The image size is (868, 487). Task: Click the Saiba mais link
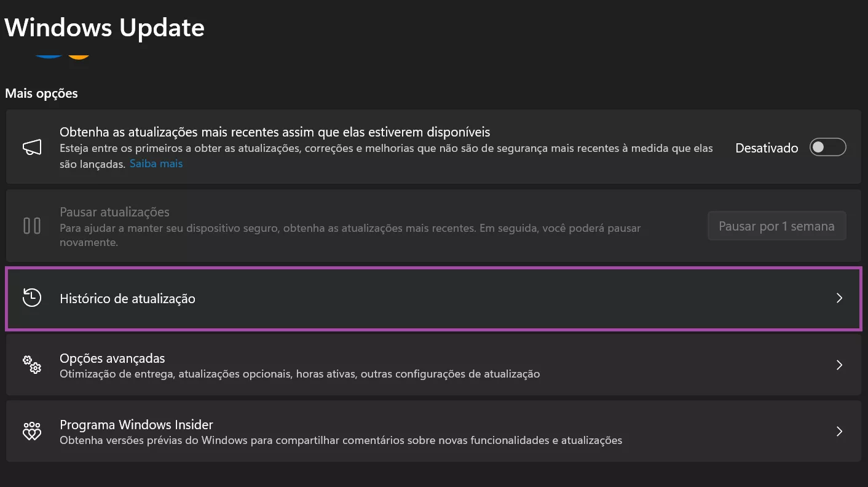click(x=156, y=163)
